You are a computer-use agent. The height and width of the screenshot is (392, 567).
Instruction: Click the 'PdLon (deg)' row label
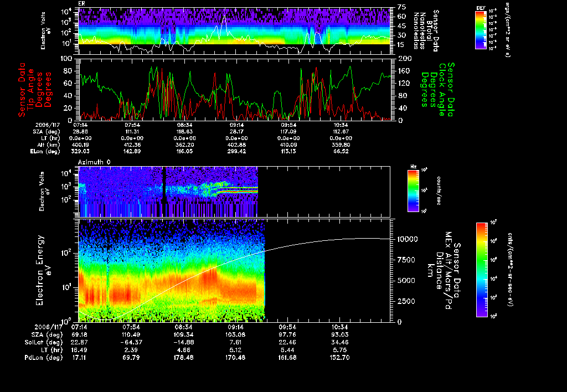(x=44, y=357)
